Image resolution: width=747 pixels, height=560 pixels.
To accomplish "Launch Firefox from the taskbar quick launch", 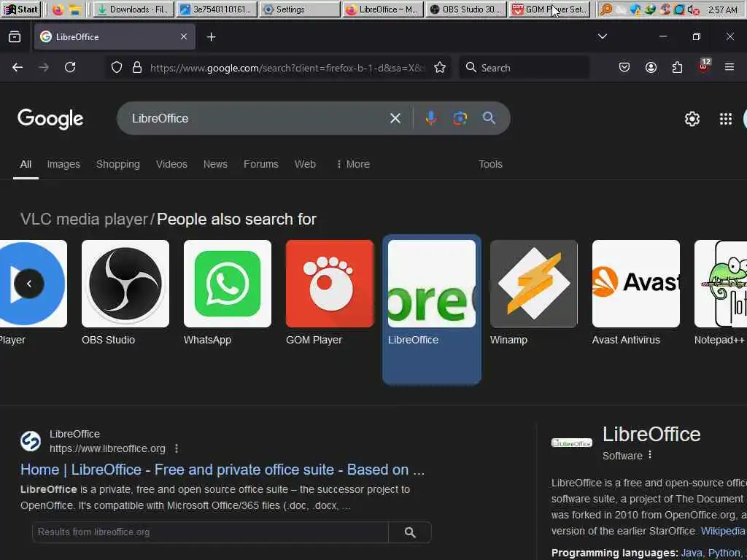I will click(x=58, y=9).
